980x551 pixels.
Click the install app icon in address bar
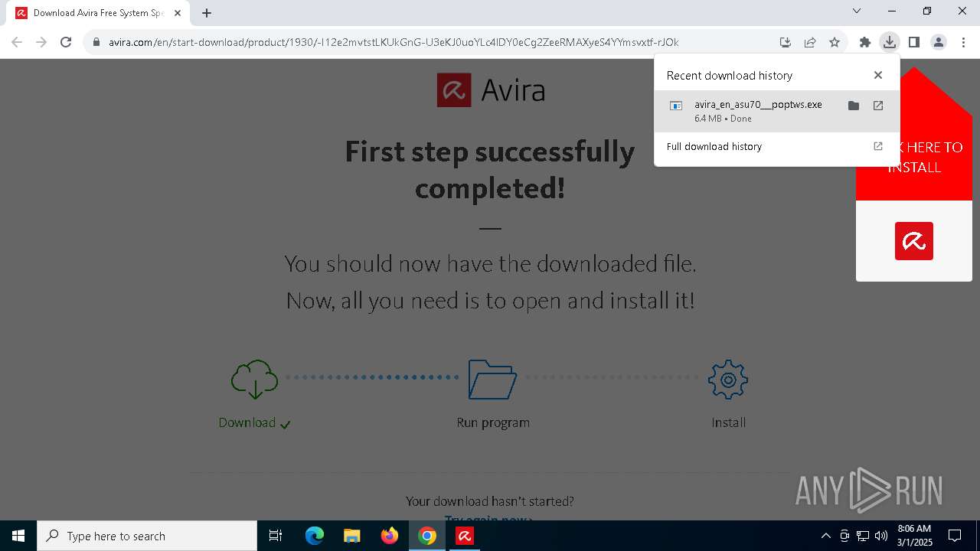pyautogui.click(x=785, y=42)
